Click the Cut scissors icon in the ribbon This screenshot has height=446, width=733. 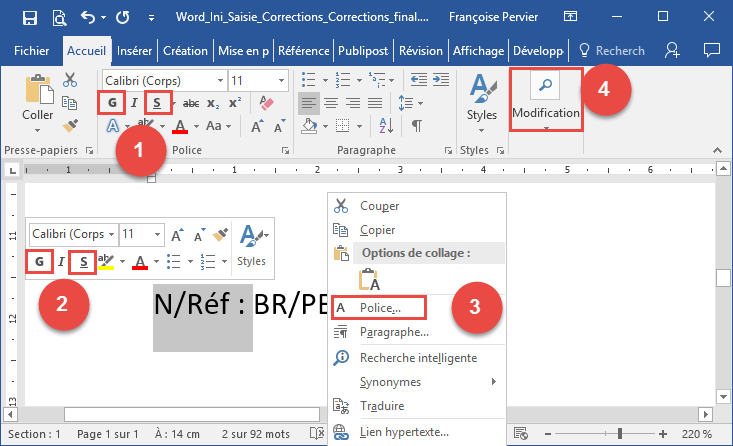[70, 80]
